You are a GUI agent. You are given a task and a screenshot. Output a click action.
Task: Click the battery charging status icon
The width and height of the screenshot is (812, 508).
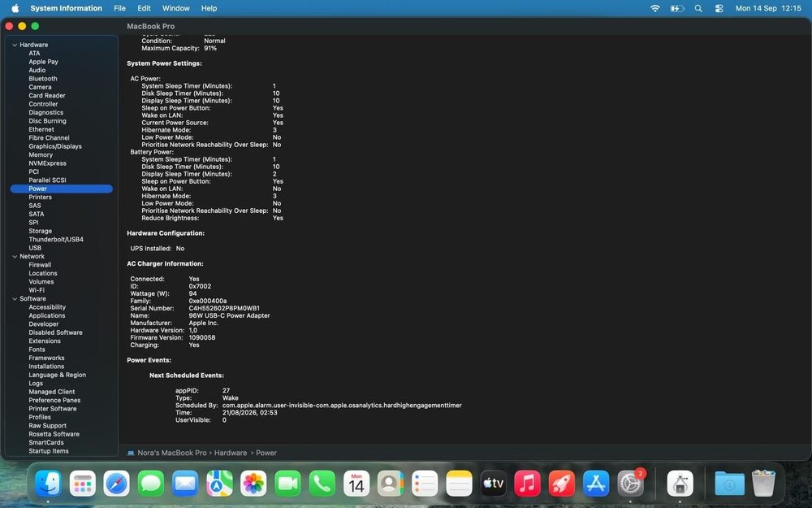click(x=677, y=8)
